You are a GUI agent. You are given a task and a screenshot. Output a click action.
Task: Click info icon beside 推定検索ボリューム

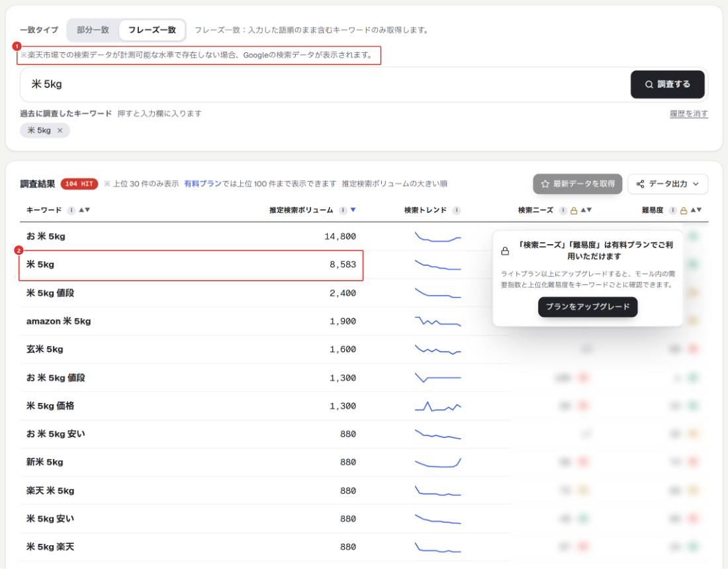pyautogui.click(x=343, y=210)
